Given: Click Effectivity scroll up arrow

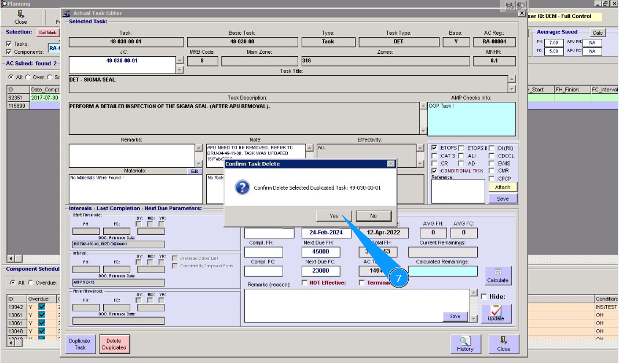Looking at the screenshot, I should coord(420,148).
